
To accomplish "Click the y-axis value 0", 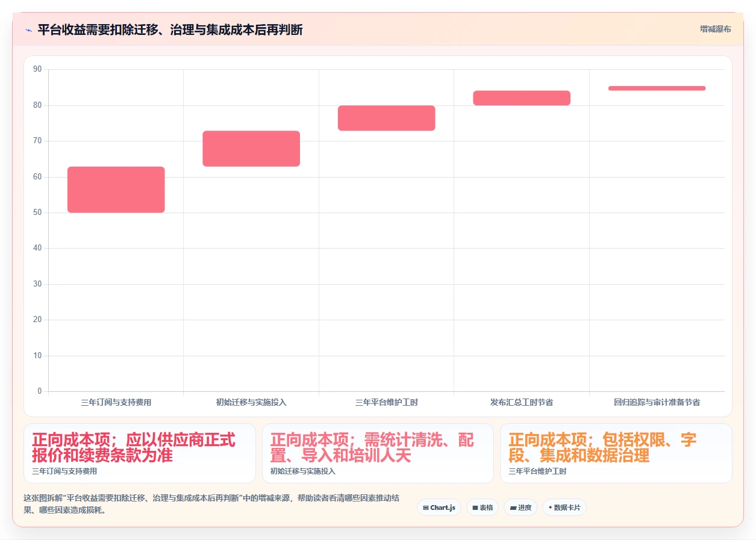I will [x=40, y=391].
